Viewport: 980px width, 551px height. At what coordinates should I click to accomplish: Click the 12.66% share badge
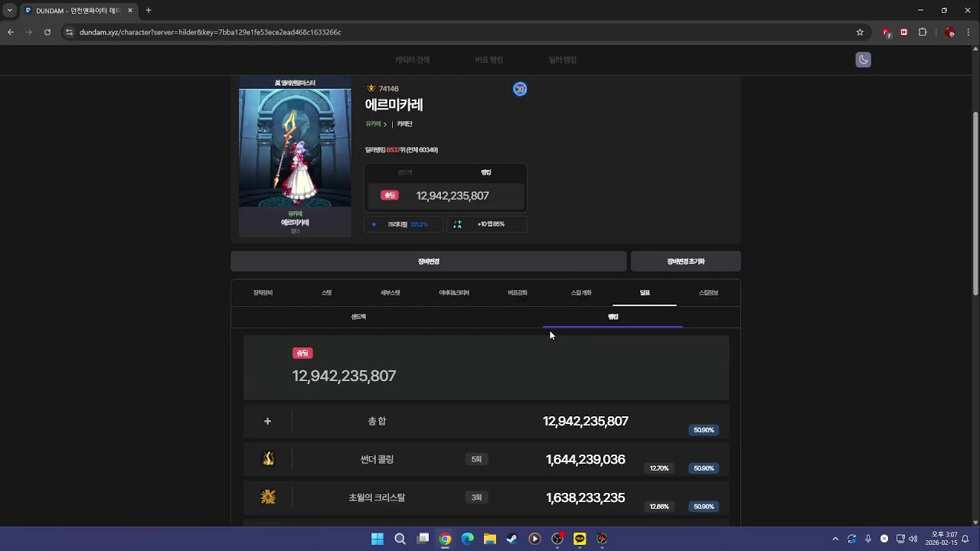tap(659, 507)
